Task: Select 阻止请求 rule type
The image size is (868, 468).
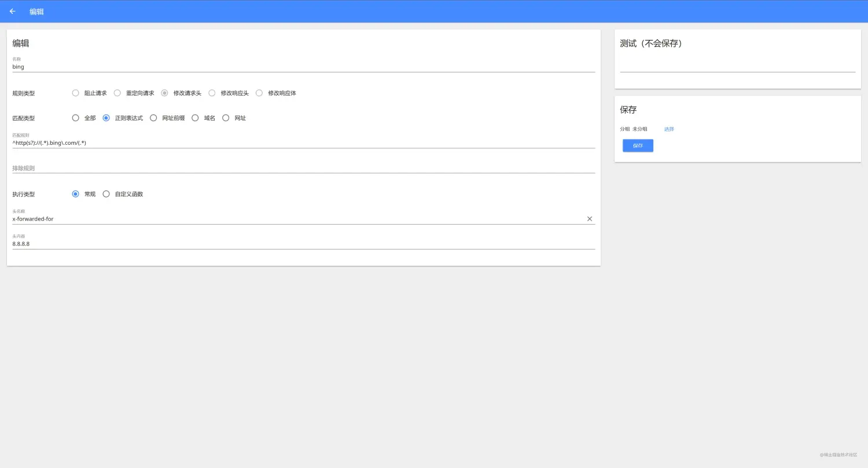Action: click(76, 93)
